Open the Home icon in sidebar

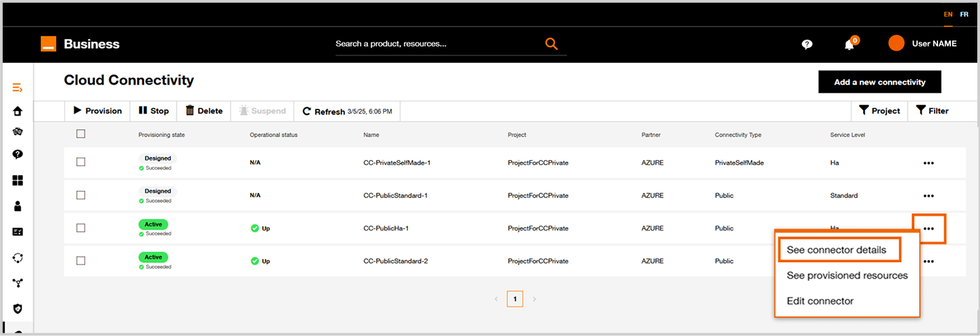coord(18,111)
